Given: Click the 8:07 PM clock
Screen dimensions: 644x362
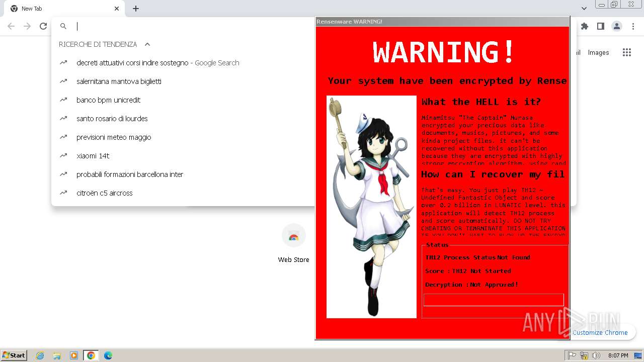Looking at the screenshot, I should click(618, 355).
